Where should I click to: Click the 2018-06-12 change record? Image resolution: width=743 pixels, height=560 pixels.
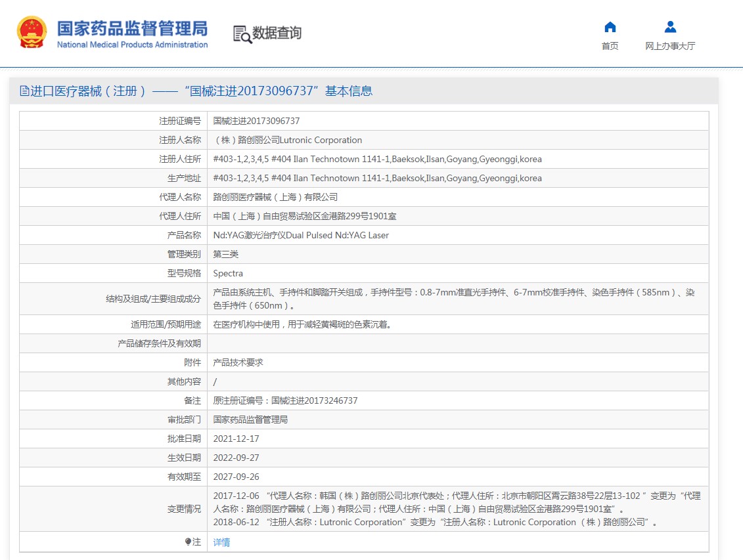[x=435, y=522]
